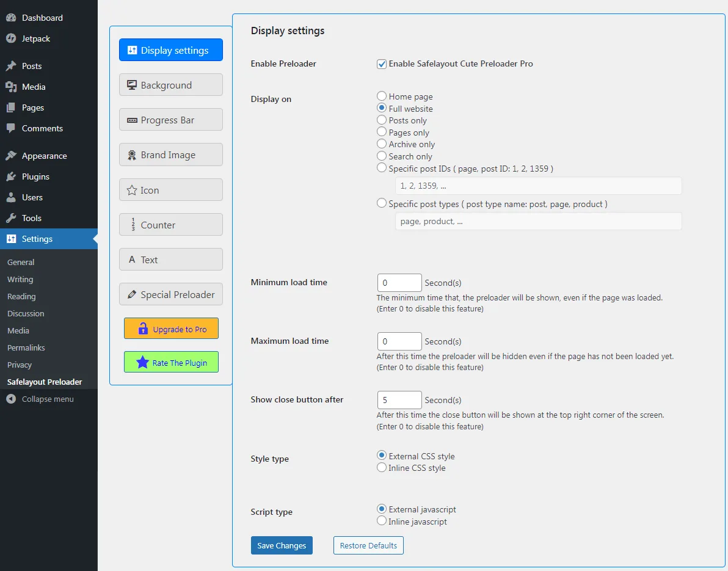Open the Permalinks submenu link
This screenshot has width=728, height=571.
[26, 347]
